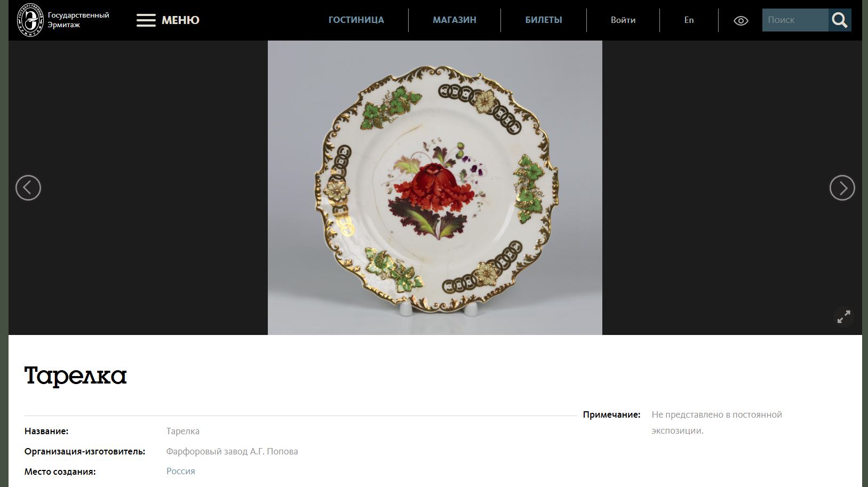Click the plate photograph
Viewport: 868px width, 487px height.
pos(435,188)
